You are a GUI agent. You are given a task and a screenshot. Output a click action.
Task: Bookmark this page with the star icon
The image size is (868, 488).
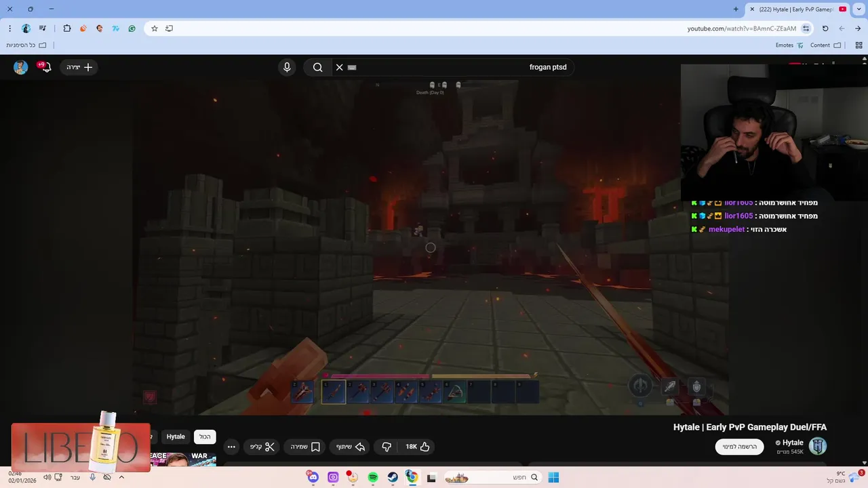click(x=155, y=28)
